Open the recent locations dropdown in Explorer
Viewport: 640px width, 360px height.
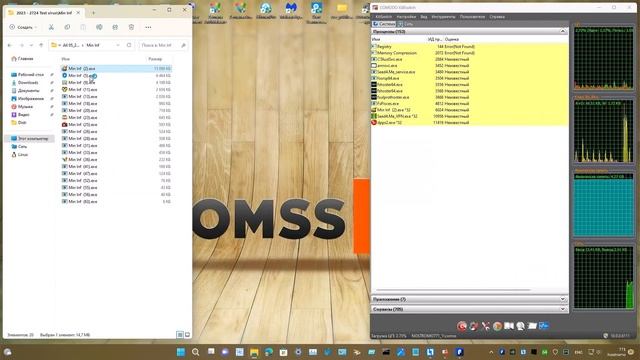tap(31, 45)
